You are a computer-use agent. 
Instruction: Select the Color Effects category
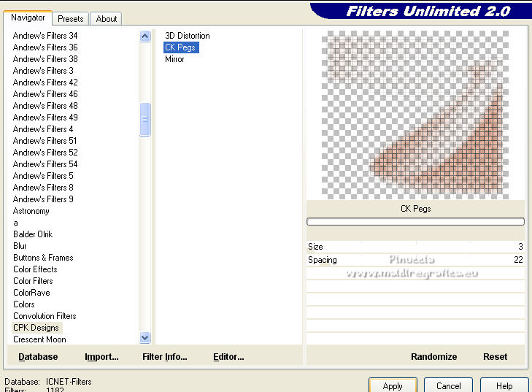click(35, 269)
